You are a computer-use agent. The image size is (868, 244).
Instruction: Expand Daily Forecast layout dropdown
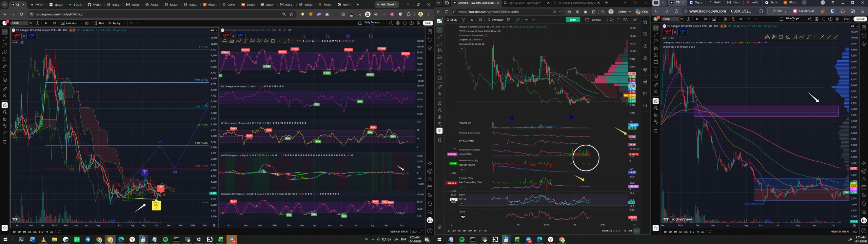click(383, 23)
